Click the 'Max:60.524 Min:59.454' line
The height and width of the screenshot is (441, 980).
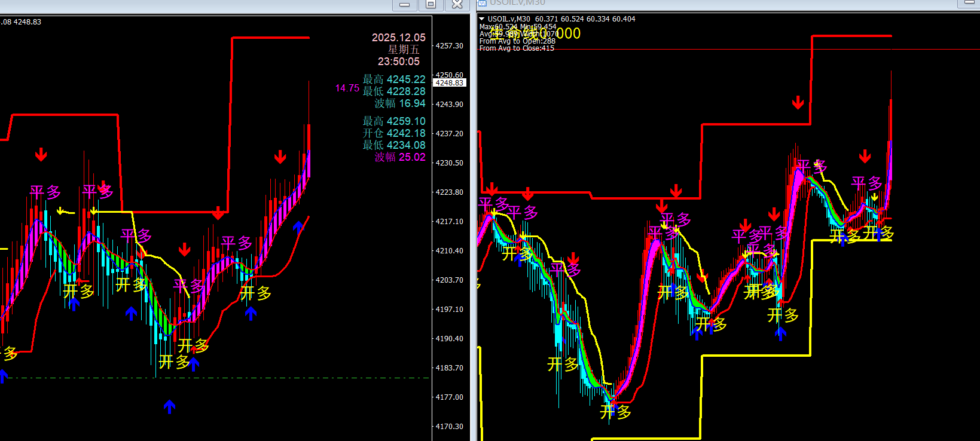(x=518, y=27)
